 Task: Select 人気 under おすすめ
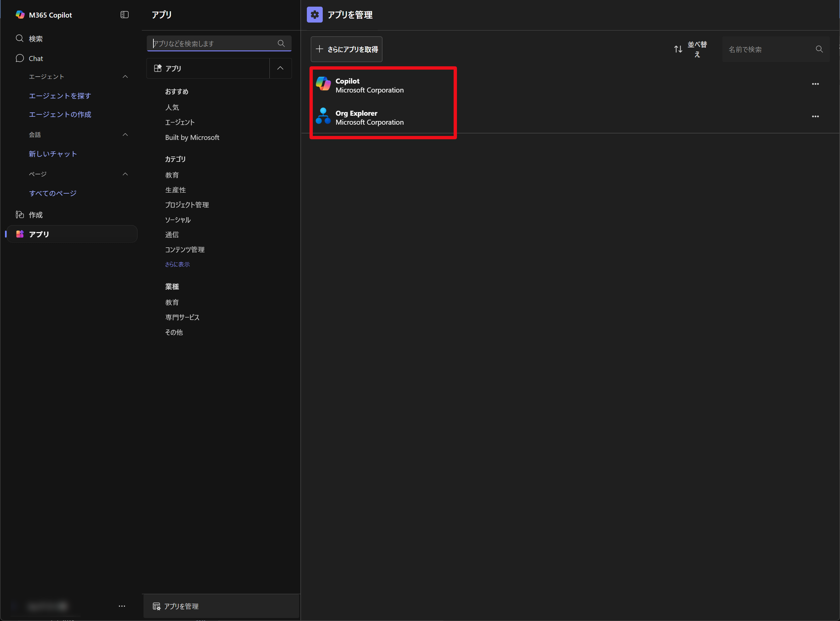[x=172, y=107]
